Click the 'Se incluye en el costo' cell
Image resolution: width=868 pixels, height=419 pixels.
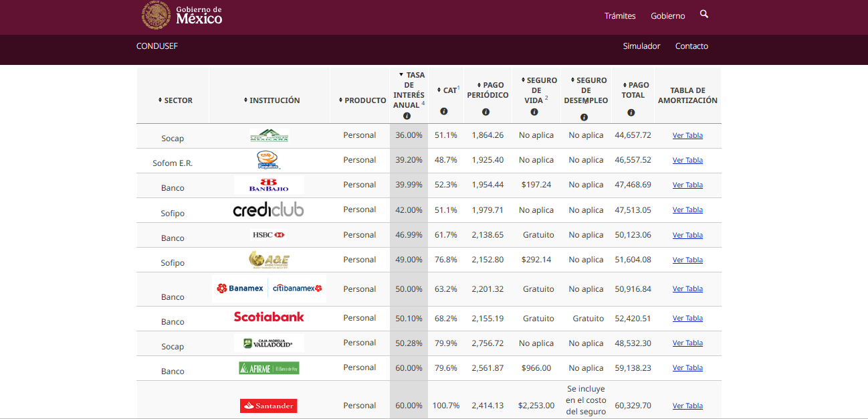586,400
